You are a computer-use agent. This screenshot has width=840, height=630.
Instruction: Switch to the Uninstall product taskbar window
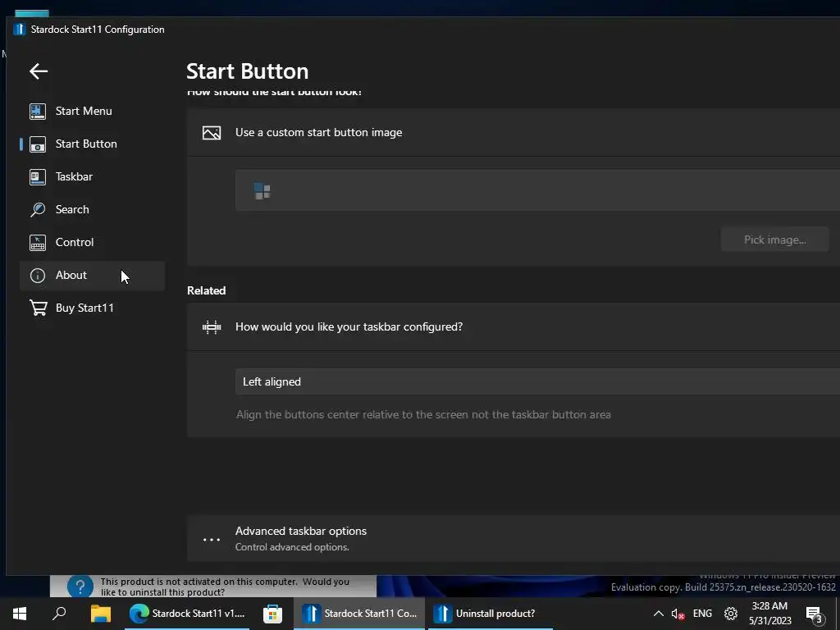tap(491, 614)
